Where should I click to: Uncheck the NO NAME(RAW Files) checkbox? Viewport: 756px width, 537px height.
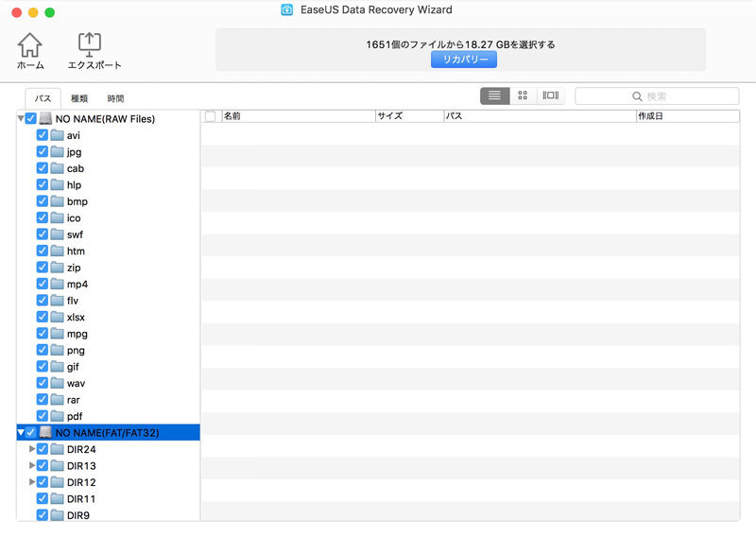(30, 118)
